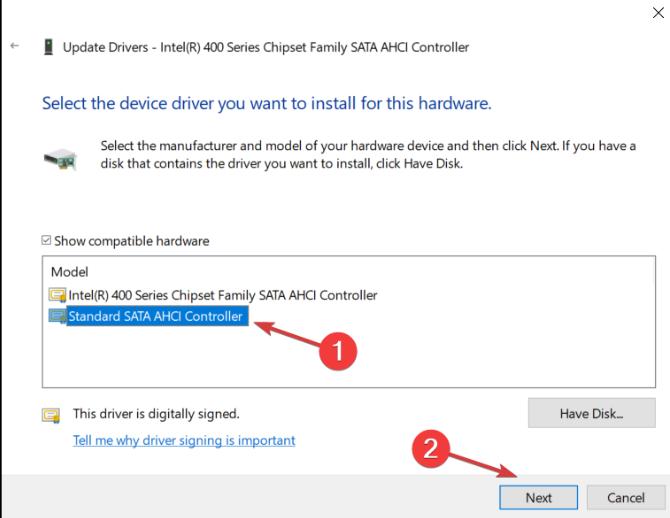Click the Model column header
This screenshot has height=518, width=670.
point(70,272)
